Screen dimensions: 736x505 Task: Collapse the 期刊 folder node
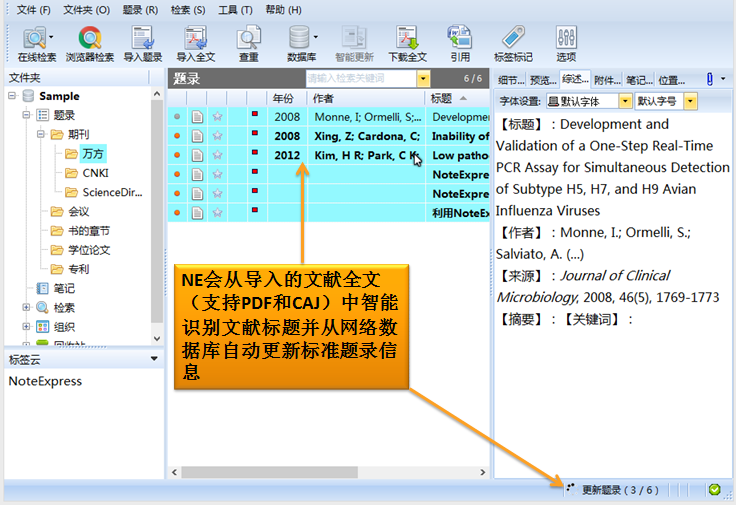(41, 134)
